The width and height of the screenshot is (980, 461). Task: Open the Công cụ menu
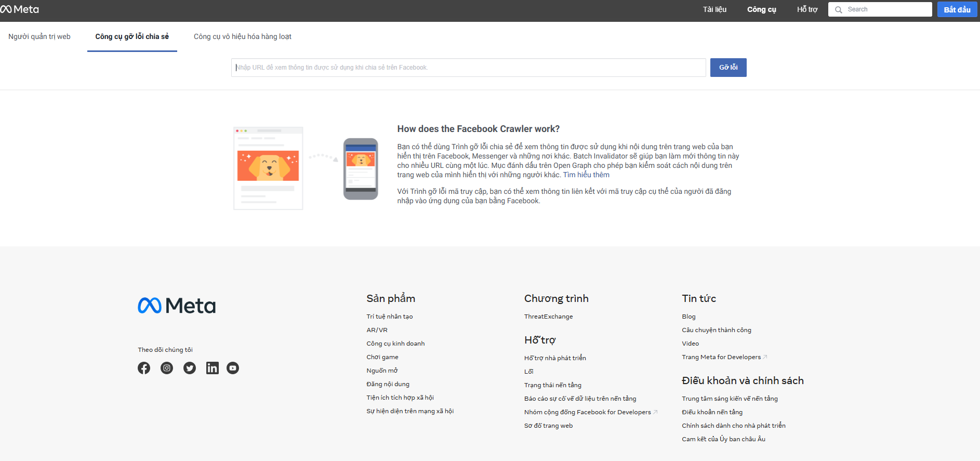tap(761, 9)
